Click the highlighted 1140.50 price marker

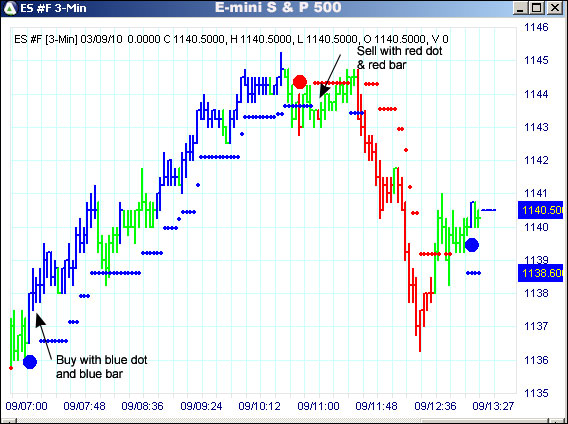(540, 210)
